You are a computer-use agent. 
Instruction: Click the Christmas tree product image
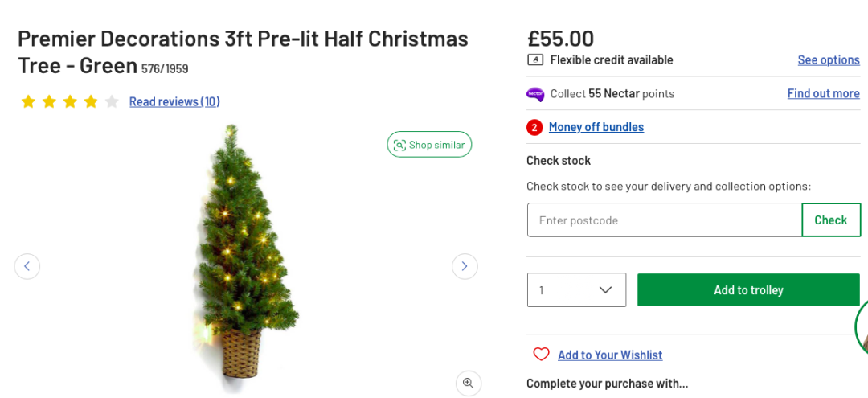[247, 252]
